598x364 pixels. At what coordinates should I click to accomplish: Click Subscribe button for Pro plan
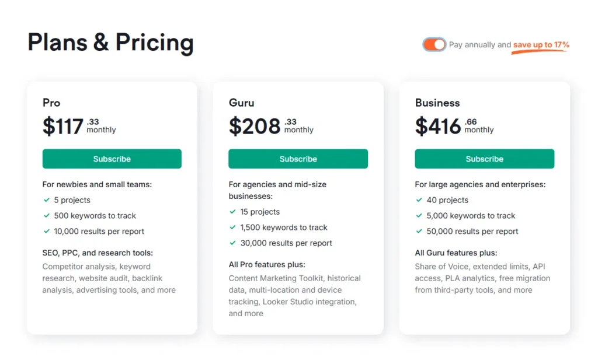coord(112,159)
